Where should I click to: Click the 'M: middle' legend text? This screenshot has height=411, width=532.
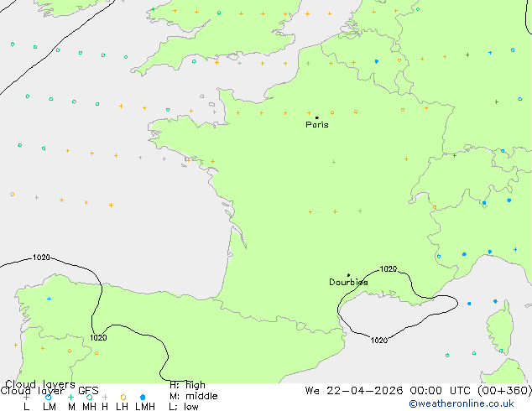[193, 396]
